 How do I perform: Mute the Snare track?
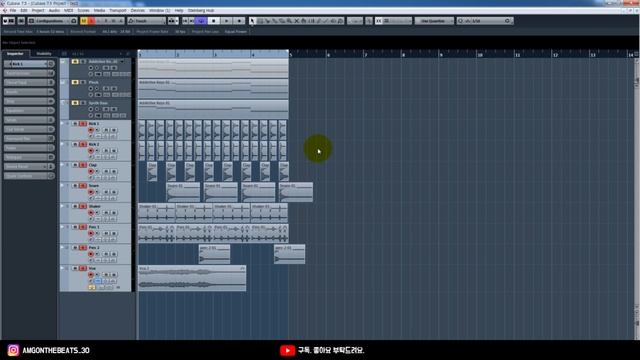click(x=75, y=186)
